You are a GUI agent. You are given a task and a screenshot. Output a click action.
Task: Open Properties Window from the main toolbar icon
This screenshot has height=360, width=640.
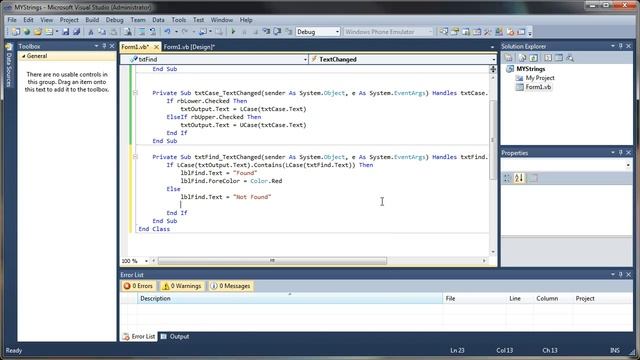coord(455,31)
